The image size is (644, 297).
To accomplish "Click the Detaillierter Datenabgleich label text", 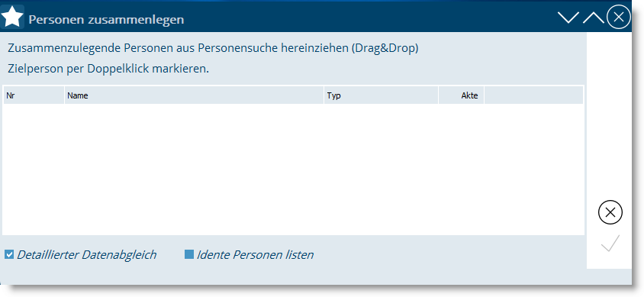I will click(x=87, y=255).
